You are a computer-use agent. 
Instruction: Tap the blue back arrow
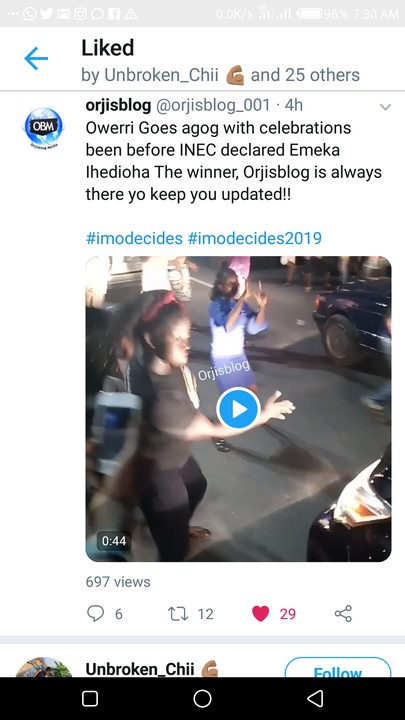pyautogui.click(x=36, y=59)
